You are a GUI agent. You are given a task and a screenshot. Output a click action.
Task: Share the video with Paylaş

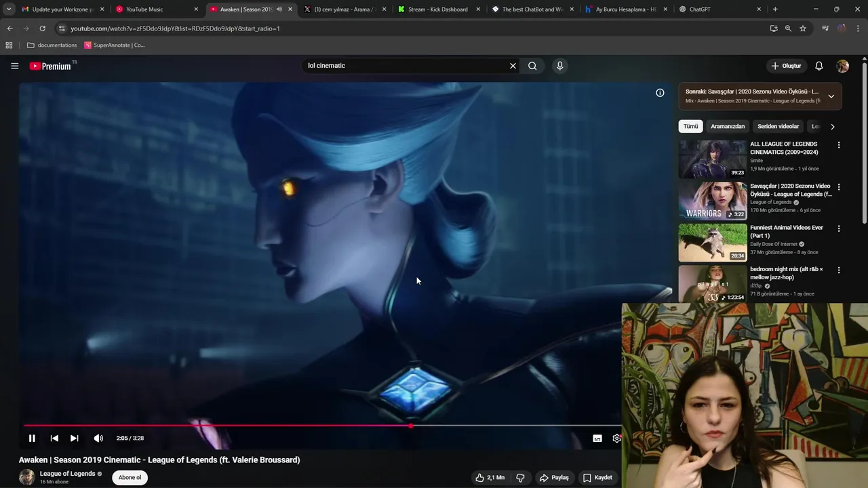[554, 477]
